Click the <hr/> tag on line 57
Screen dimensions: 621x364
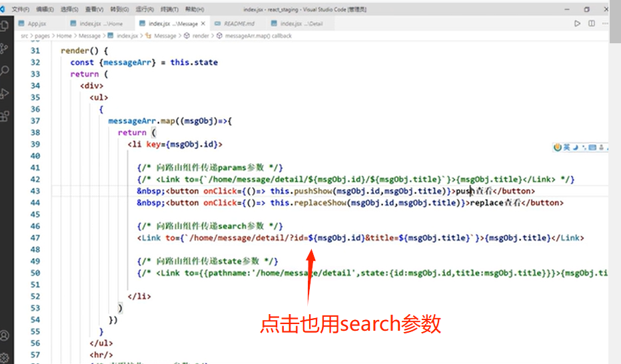(101, 355)
